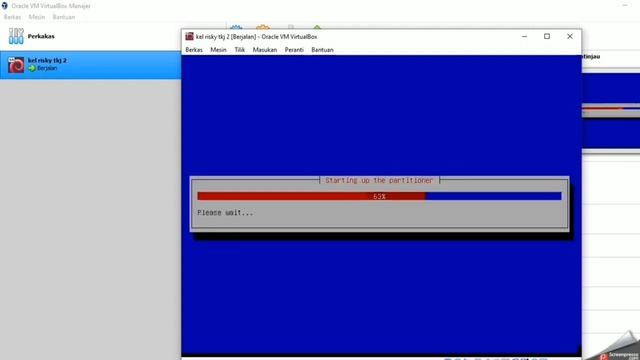This screenshot has height=360, width=640.
Task: Click the partitioner progress bar at 63%
Action: point(379,196)
